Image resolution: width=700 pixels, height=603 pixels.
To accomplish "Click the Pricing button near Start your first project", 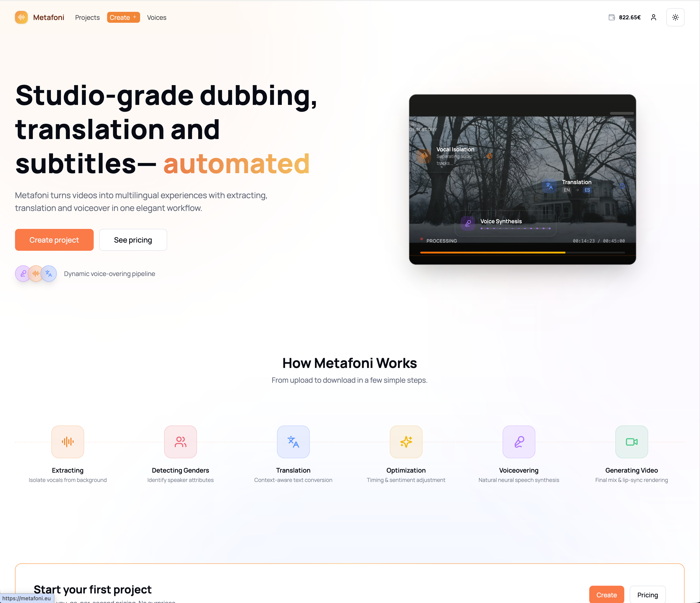I will [x=647, y=595].
